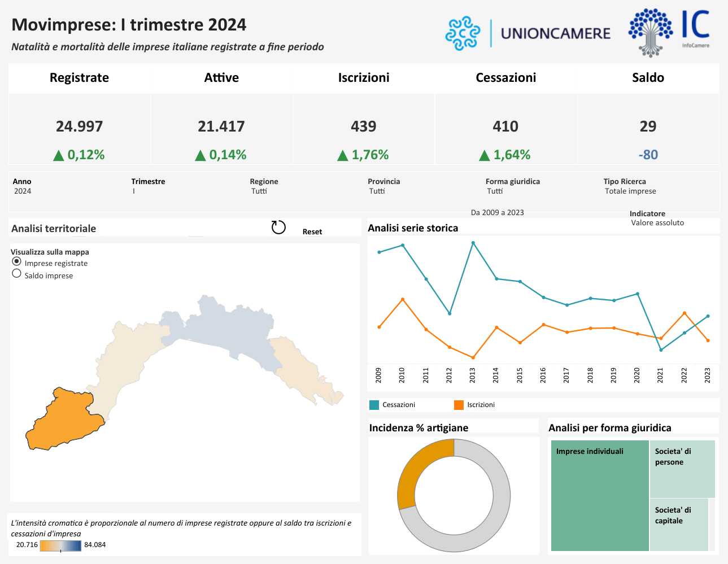Click the orange Iscrizioni legend square

click(459, 405)
